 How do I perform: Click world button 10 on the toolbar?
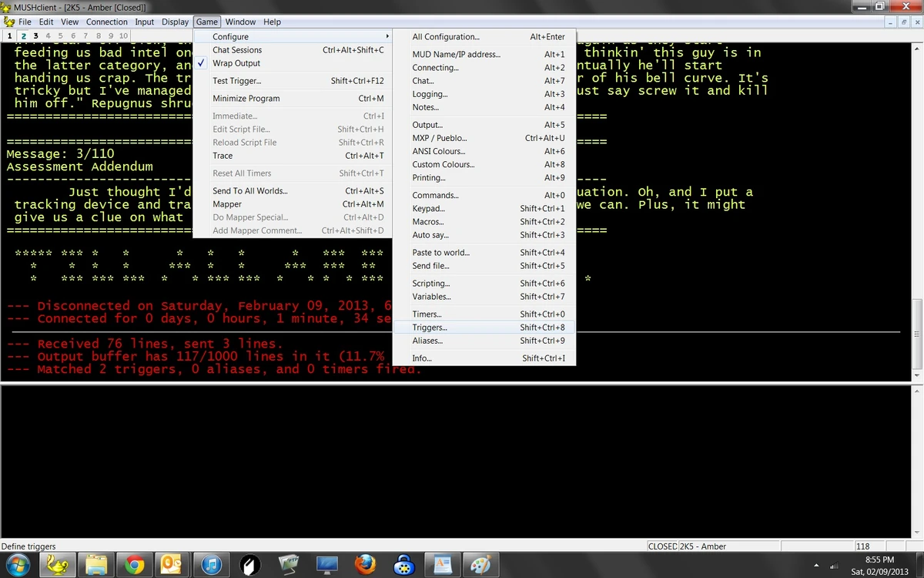point(122,35)
